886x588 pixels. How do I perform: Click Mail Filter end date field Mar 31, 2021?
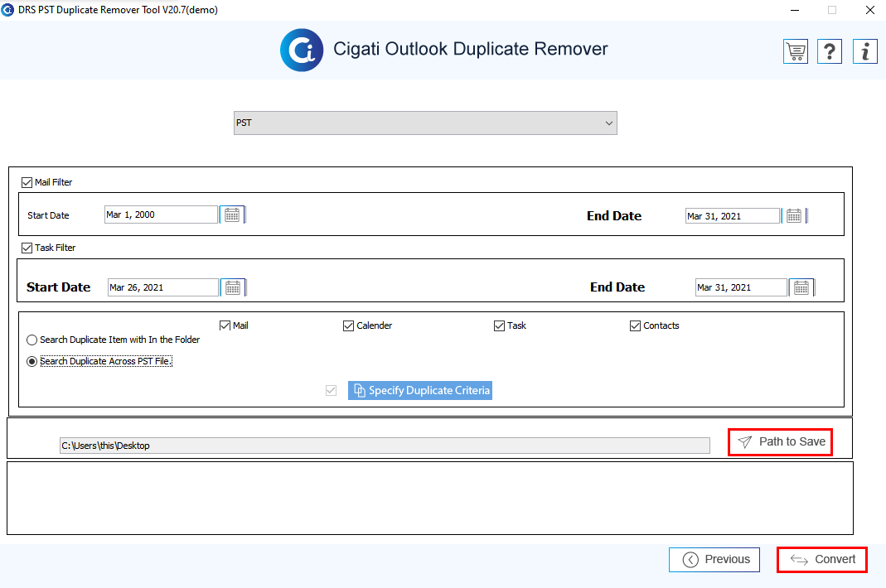(733, 216)
